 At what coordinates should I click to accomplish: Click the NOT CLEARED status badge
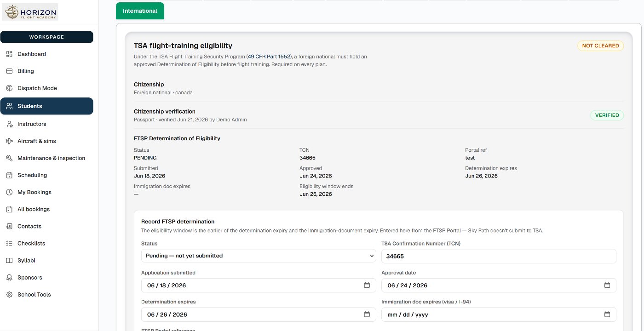(x=600, y=46)
